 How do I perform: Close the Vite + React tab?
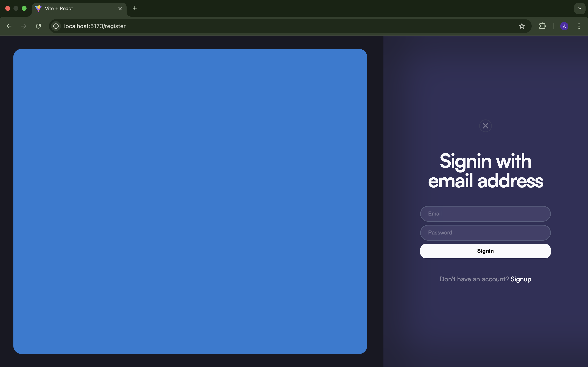point(120,9)
